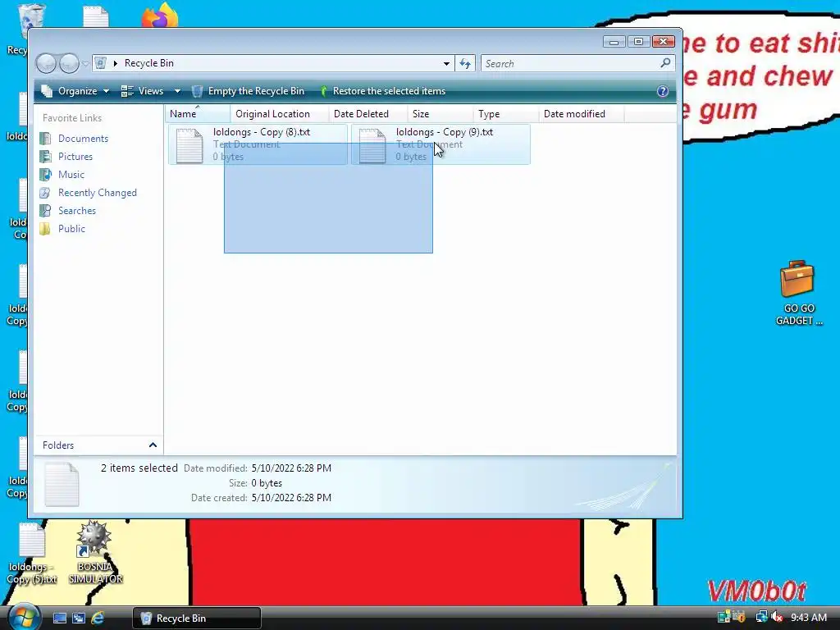Screen dimensions: 840x630
Task: Expand the Views dropdown arrow
Action: pyautogui.click(x=177, y=91)
